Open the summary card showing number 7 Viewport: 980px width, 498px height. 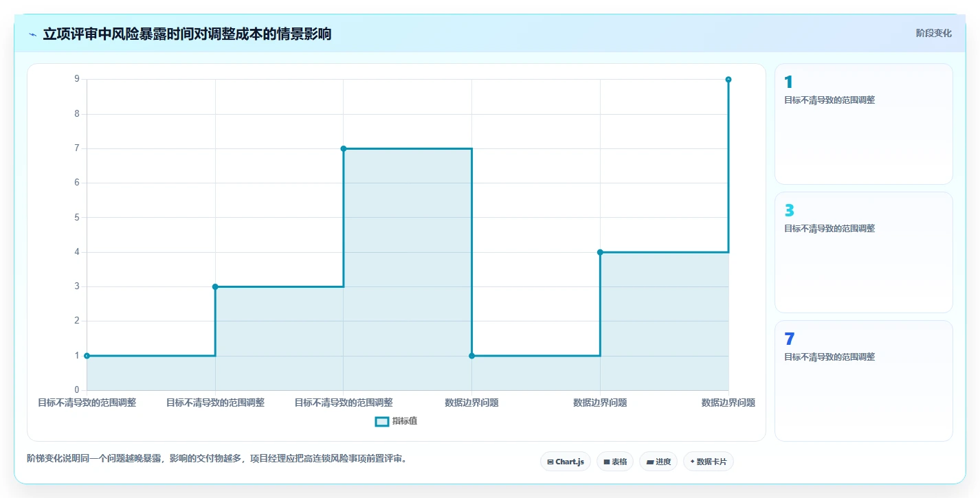[864, 381]
